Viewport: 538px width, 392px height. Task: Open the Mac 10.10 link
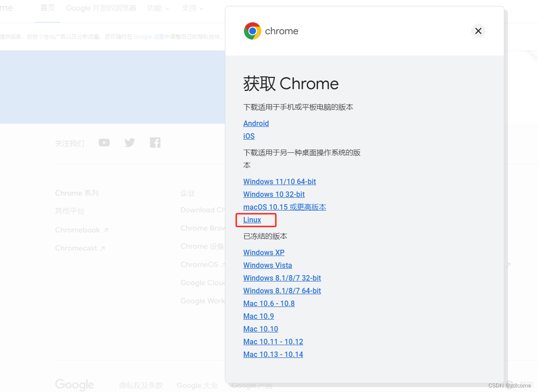click(261, 329)
